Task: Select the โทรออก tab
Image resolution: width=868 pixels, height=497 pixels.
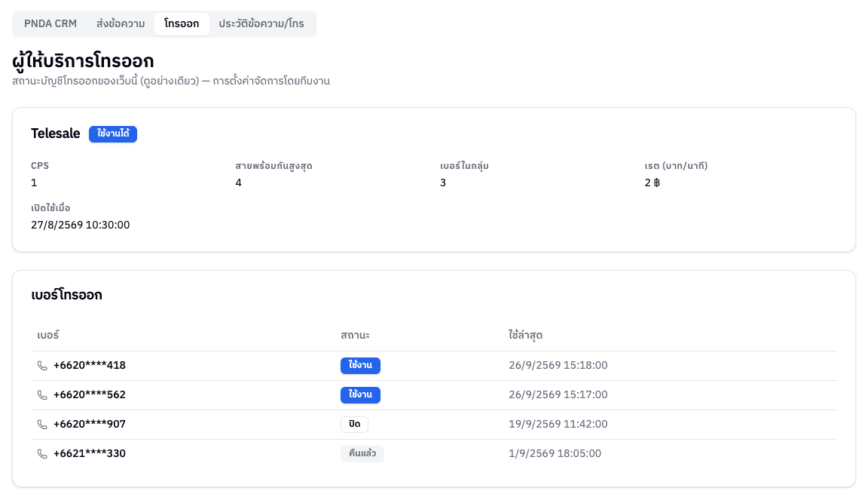Action: [x=182, y=24]
